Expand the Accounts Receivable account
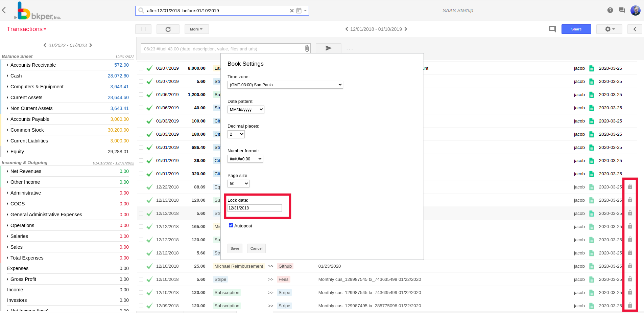 [x=7, y=65]
